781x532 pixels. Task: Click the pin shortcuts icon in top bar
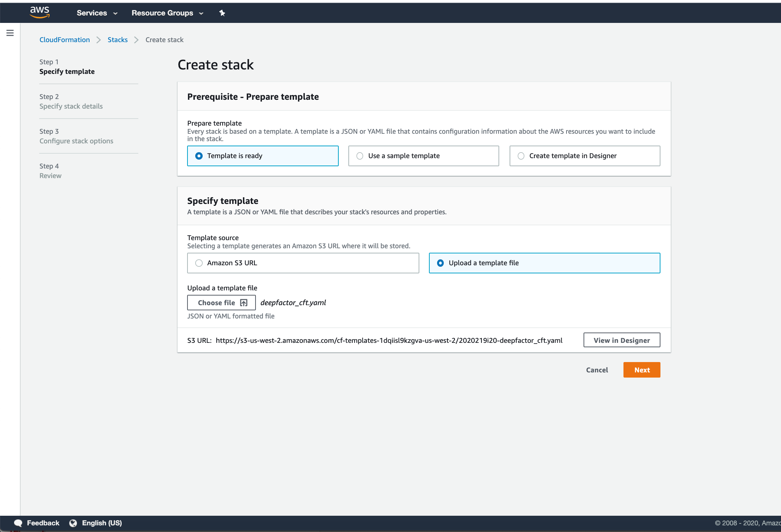coord(222,13)
